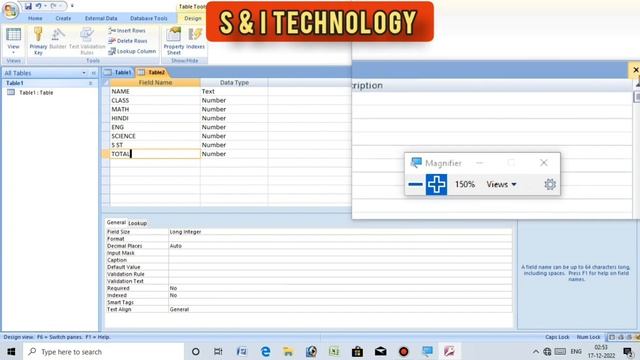Switch to the Table1 document tab
The image size is (640, 360).
tap(118, 72)
